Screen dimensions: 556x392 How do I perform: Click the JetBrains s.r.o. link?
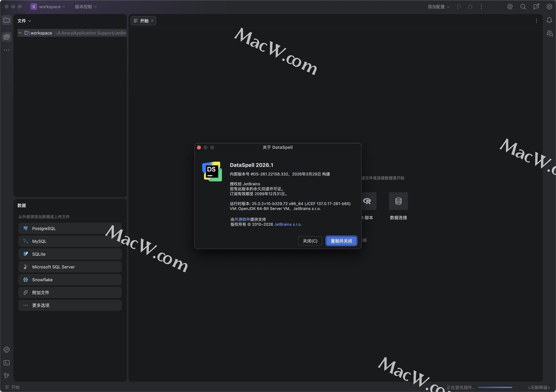(288, 224)
